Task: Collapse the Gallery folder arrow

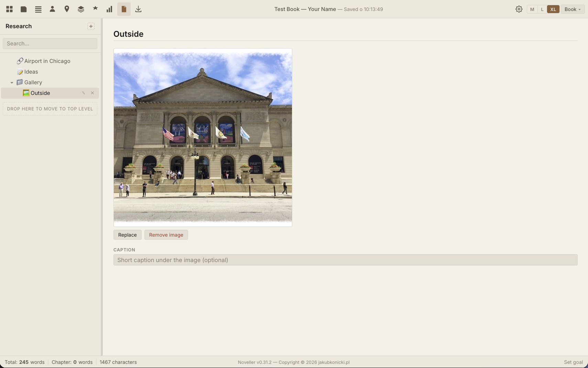Action: [12, 83]
